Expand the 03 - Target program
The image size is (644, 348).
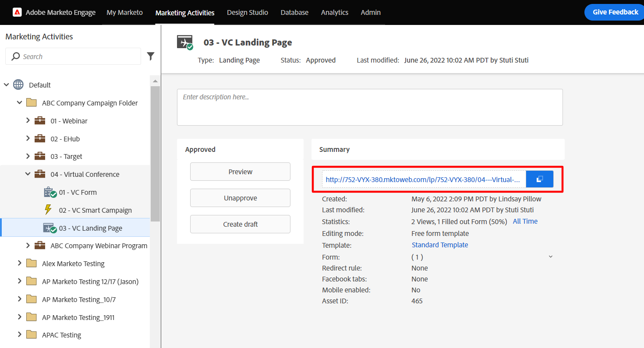coord(28,156)
